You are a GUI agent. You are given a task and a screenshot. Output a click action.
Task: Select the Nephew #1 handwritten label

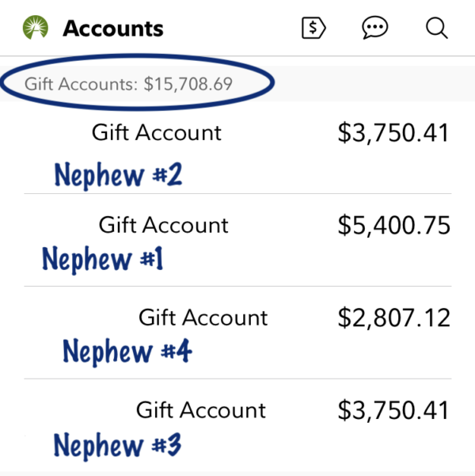pyautogui.click(x=102, y=259)
